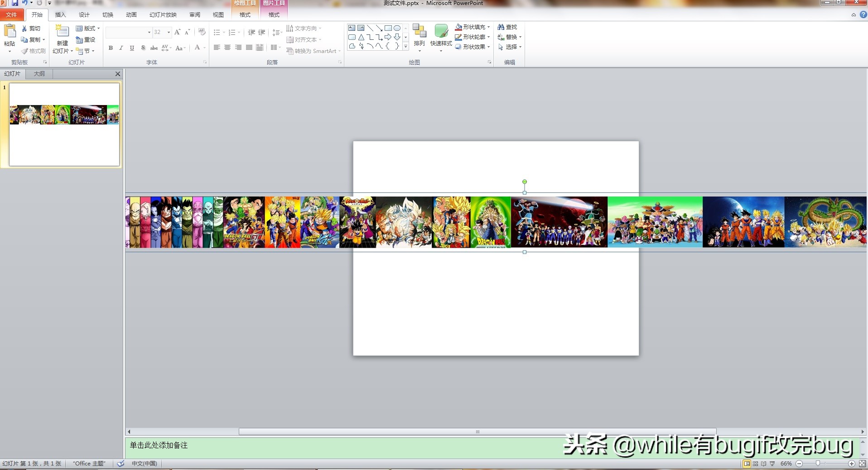Pick the straight line shape
Viewport: 868px width, 470px height.
(x=370, y=28)
